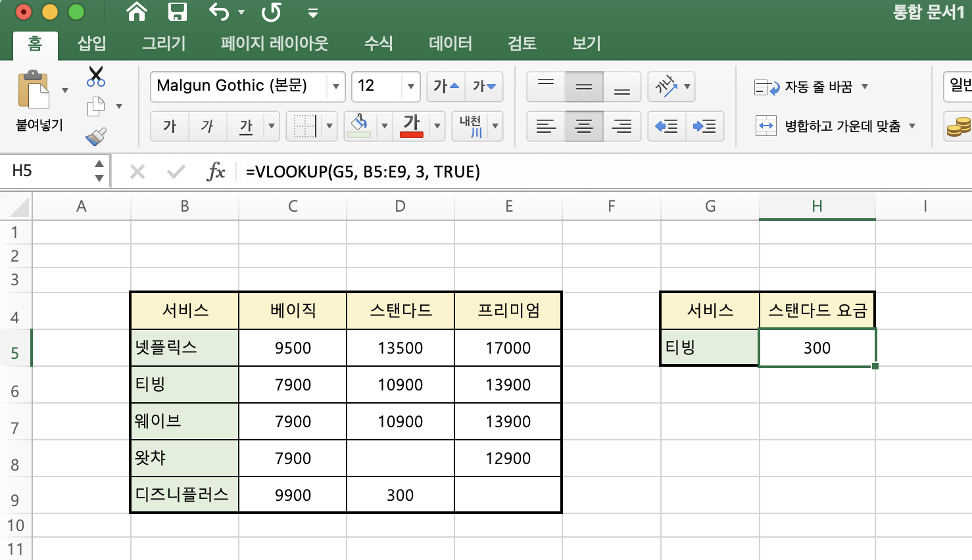Increase indent
This screenshot has width=972, height=560.
pyautogui.click(x=705, y=126)
